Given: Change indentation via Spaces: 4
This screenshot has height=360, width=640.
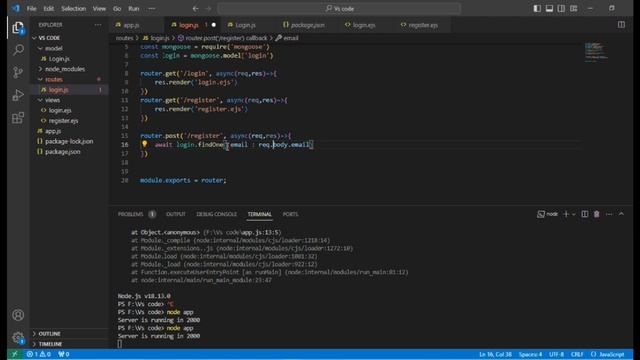Looking at the screenshot, I should (530, 354).
